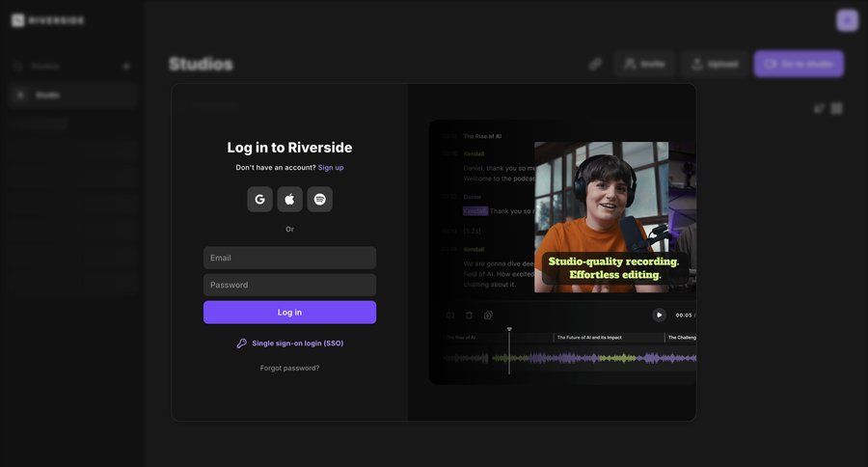Sign in with the Spotify icon button
This screenshot has height=467, width=868.
pos(319,200)
